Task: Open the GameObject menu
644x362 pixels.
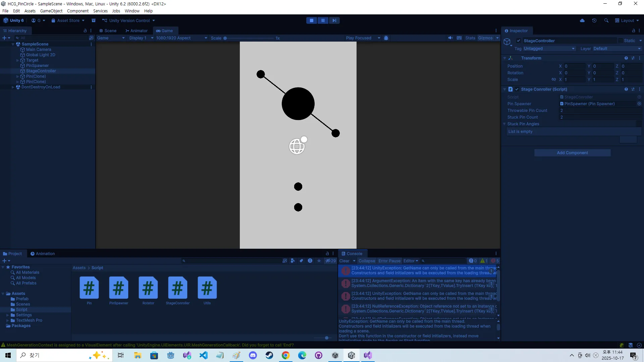Action: pos(51,11)
